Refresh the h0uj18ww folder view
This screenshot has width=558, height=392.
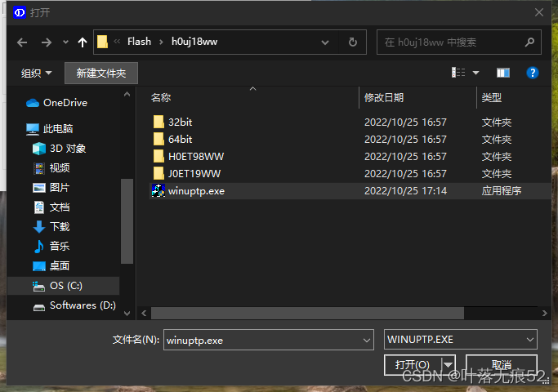click(x=353, y=42)
